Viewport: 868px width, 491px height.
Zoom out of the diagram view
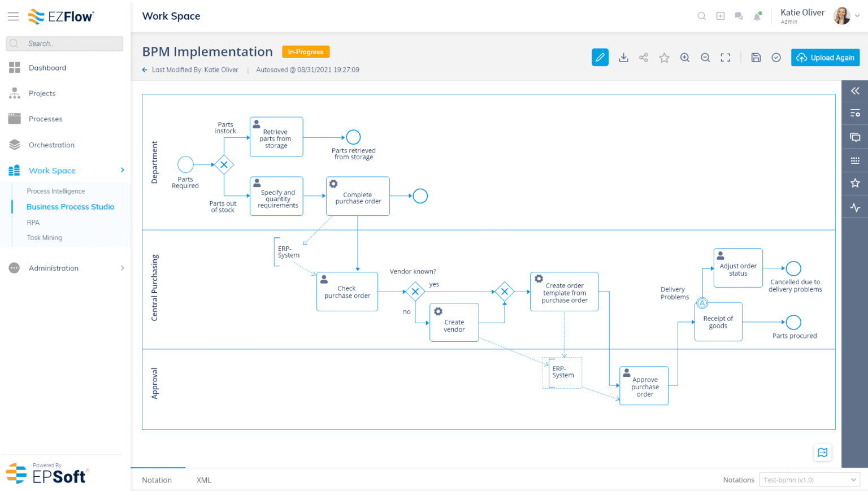[705, 57]
